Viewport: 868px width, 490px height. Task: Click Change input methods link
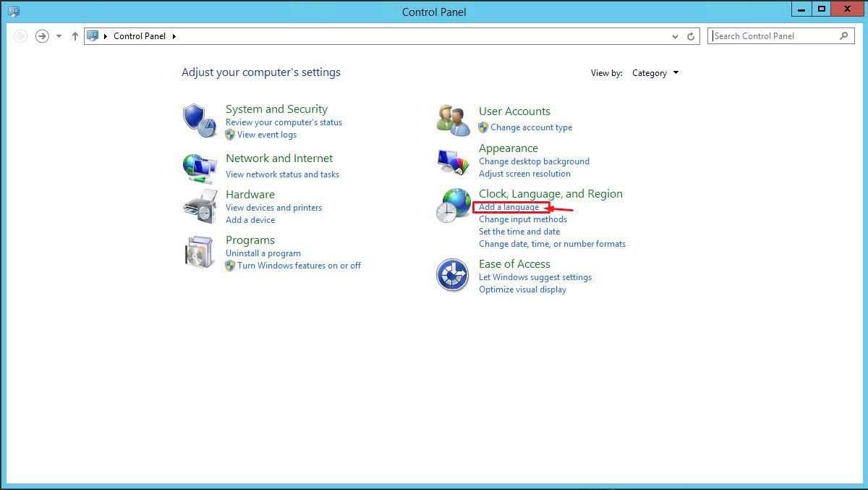point(523,219)
